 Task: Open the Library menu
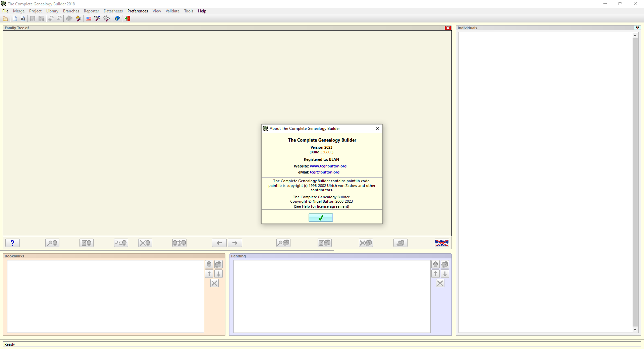[x=52, y=11]
